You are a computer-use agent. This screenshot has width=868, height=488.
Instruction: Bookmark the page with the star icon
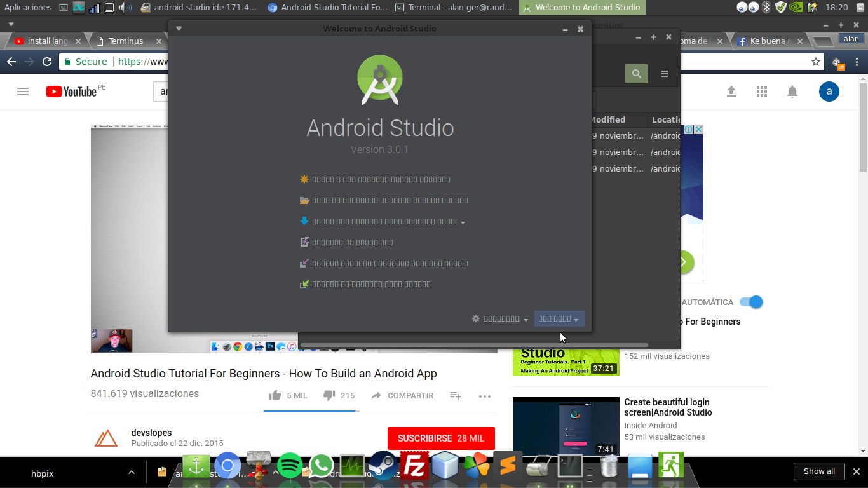816,62
